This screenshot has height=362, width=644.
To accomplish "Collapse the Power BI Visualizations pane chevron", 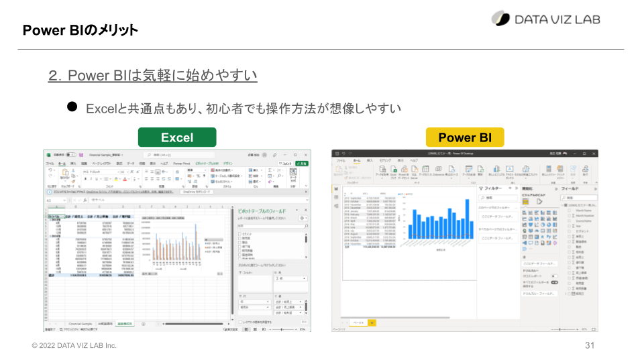I will coord(556,189).
